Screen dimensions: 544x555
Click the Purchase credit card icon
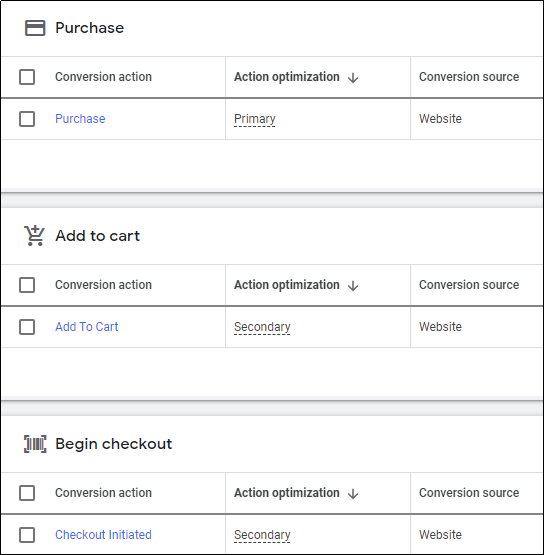coord(35,28)
